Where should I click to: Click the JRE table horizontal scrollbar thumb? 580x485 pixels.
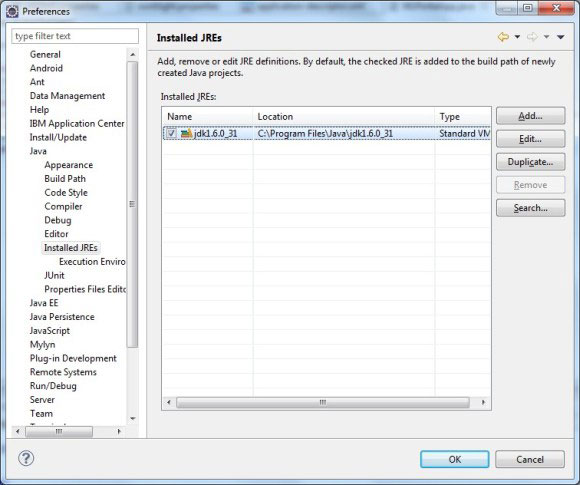pos(323,402)
